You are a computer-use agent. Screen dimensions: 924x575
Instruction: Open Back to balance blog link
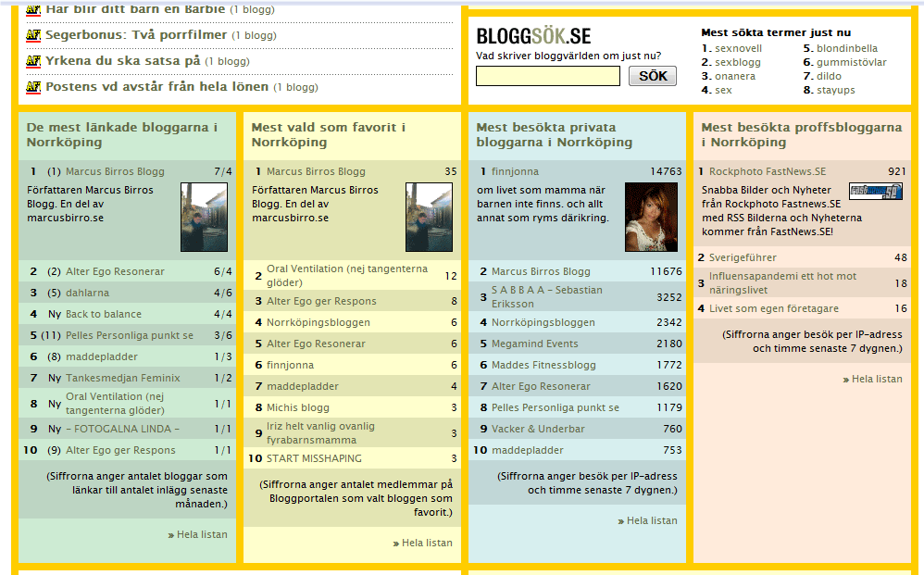point(104,314)
